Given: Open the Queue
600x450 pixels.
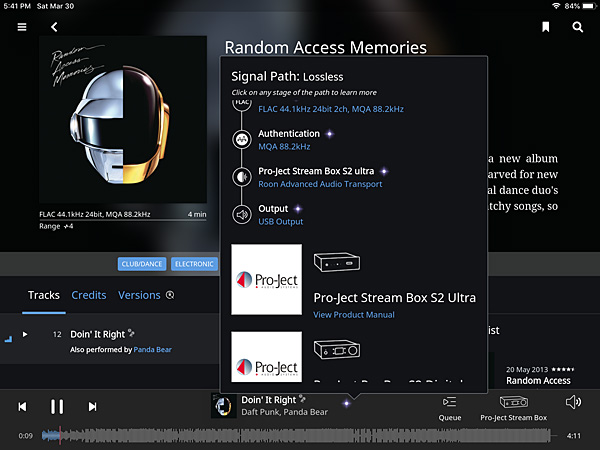Looking at the screenshot, I should [x=450, y=409].
